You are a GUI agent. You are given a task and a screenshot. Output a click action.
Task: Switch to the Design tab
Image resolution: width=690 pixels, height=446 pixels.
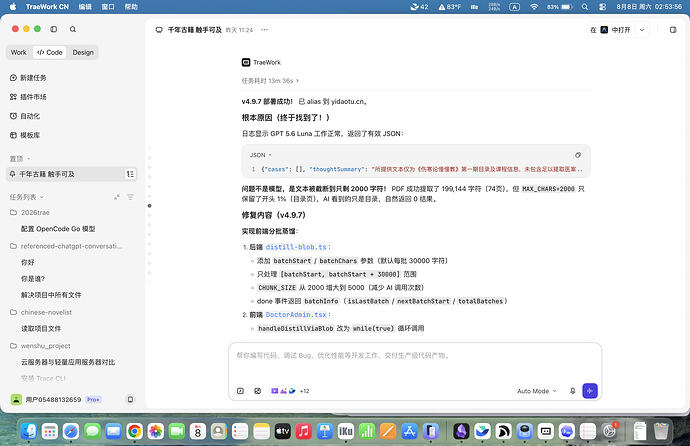point(83,52)
